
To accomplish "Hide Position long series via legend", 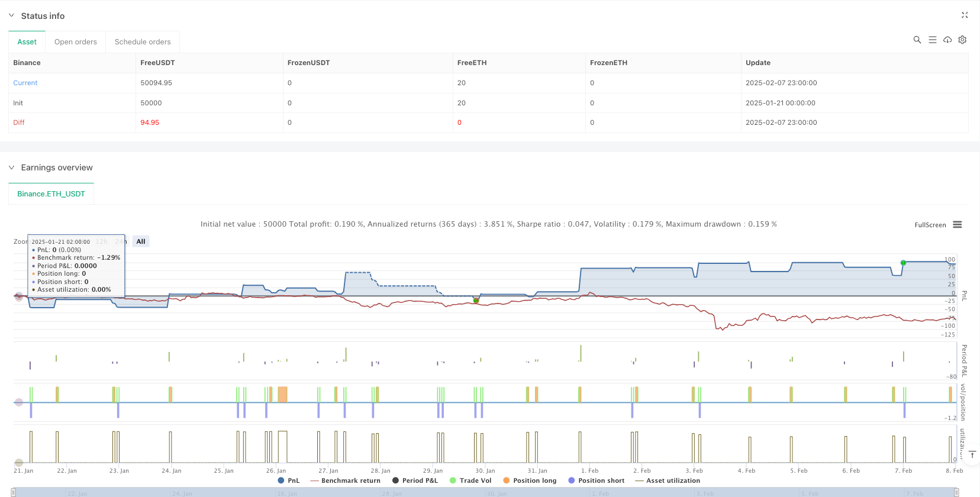I will click(530, 480).
